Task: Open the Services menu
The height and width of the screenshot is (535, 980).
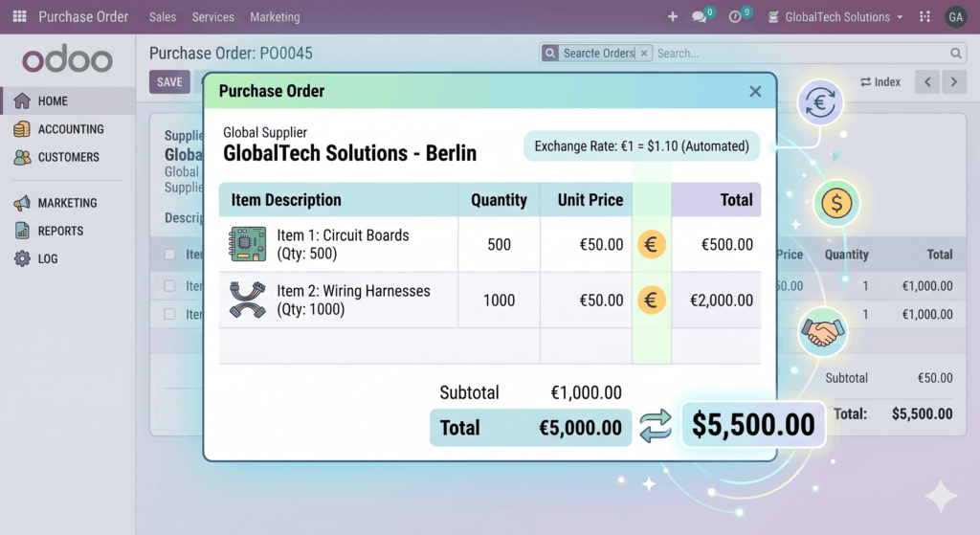Action: point(213,17)
